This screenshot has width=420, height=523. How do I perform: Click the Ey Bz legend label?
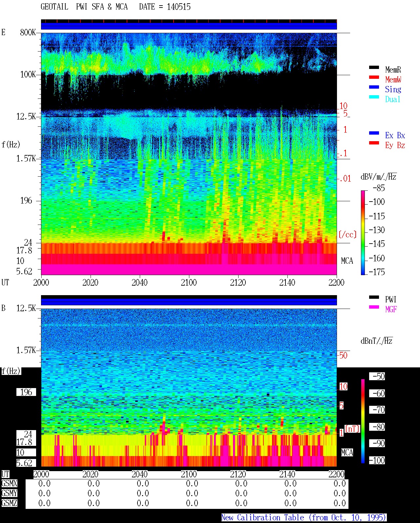click(395, 145)
